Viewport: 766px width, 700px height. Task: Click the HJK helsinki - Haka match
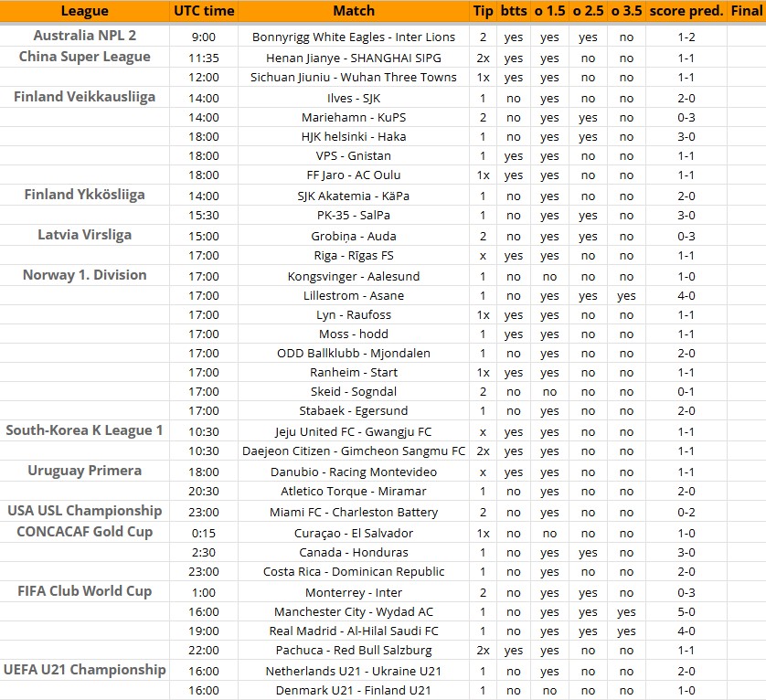(354, 136)
